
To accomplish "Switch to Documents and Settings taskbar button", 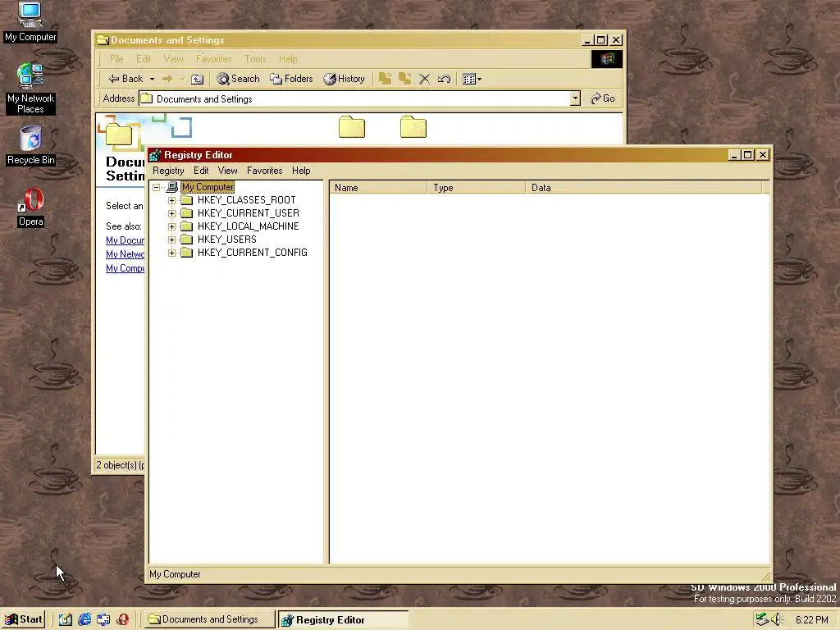I will [209, 619].
